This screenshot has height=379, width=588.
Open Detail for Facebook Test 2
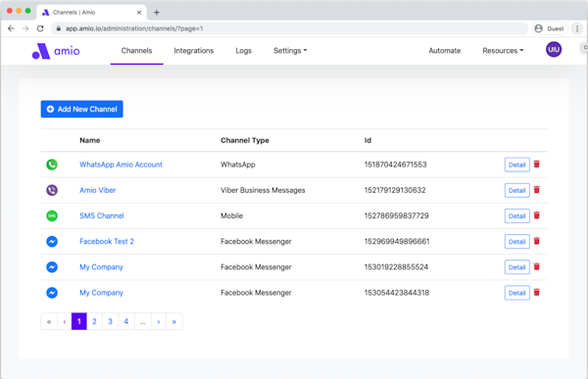pos(516,242)
